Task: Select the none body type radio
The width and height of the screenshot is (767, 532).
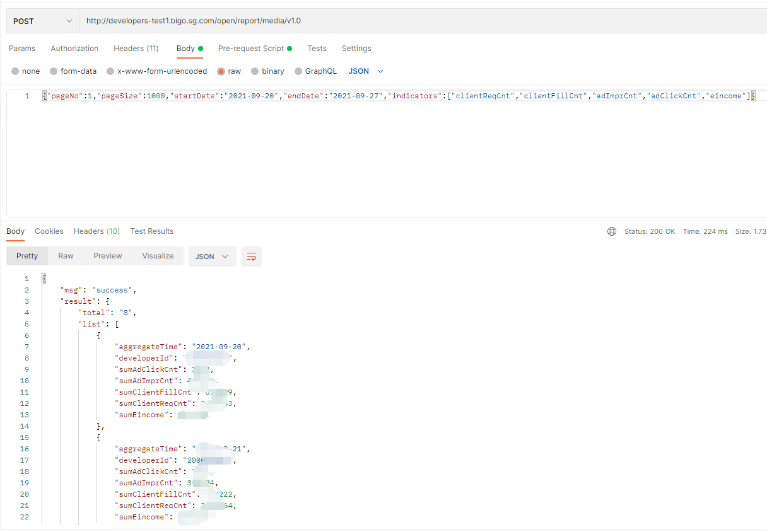Action: click(x=16, y=71)
